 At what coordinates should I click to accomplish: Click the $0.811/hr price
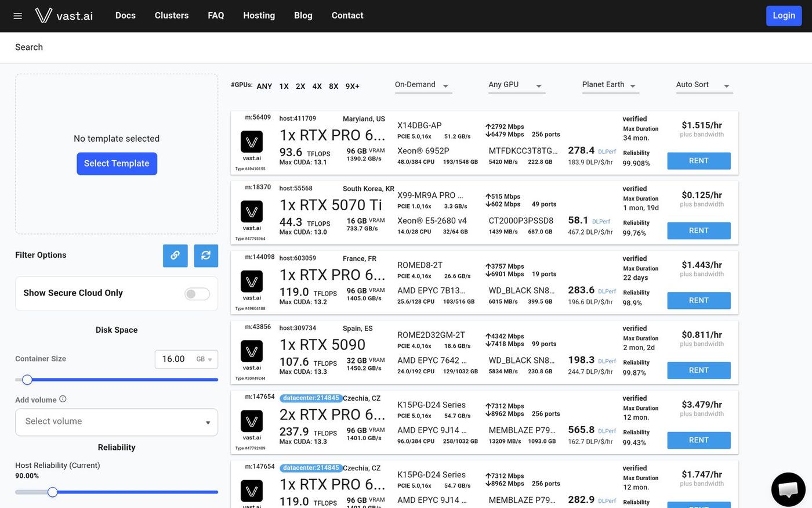702,335
